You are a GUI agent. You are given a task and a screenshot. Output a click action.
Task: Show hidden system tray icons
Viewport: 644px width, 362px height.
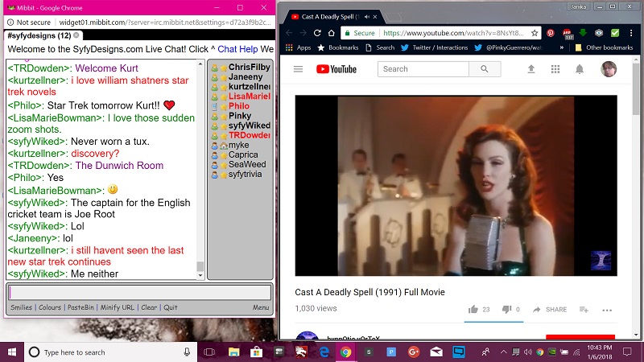(x=504, y=352)
